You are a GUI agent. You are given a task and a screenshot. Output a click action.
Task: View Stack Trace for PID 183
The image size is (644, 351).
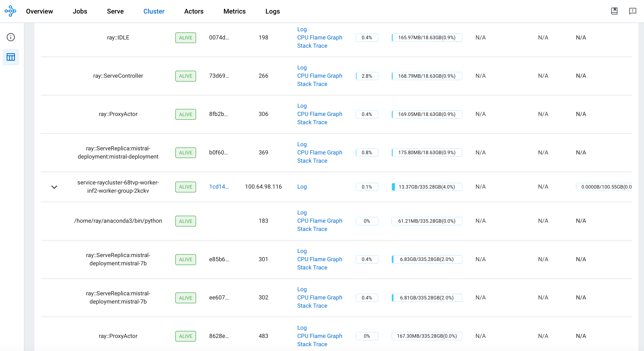312,229
